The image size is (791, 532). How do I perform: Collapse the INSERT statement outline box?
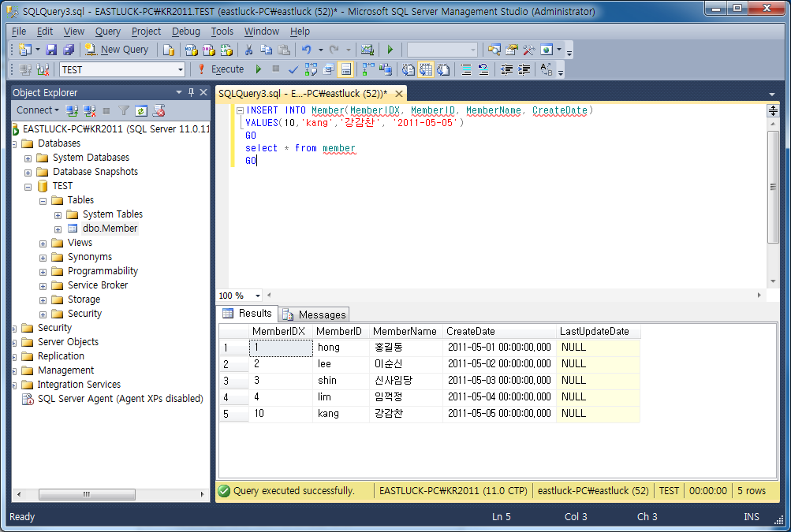coord(240,110)
